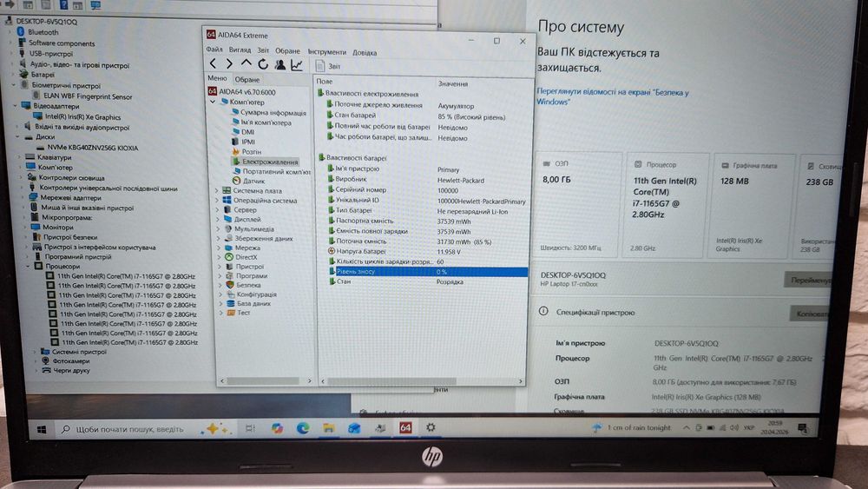868x489 pixels.
Task: Expand the Сервер node
Action: pyautogui.click(x=218, y=210)
